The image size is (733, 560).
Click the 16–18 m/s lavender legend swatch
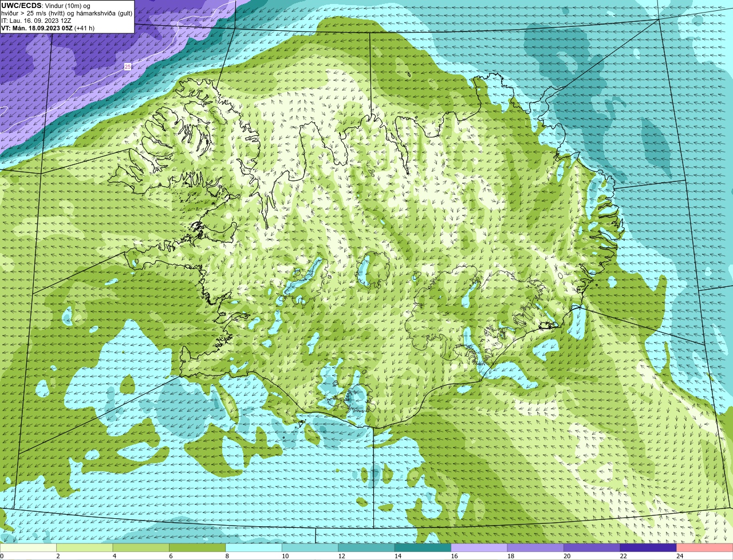coord(479,548)
